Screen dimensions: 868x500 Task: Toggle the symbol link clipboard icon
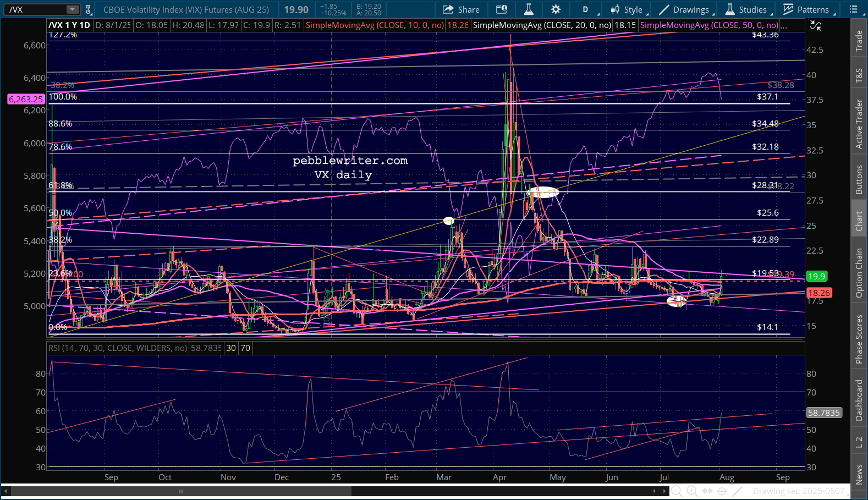click(88, 9)
